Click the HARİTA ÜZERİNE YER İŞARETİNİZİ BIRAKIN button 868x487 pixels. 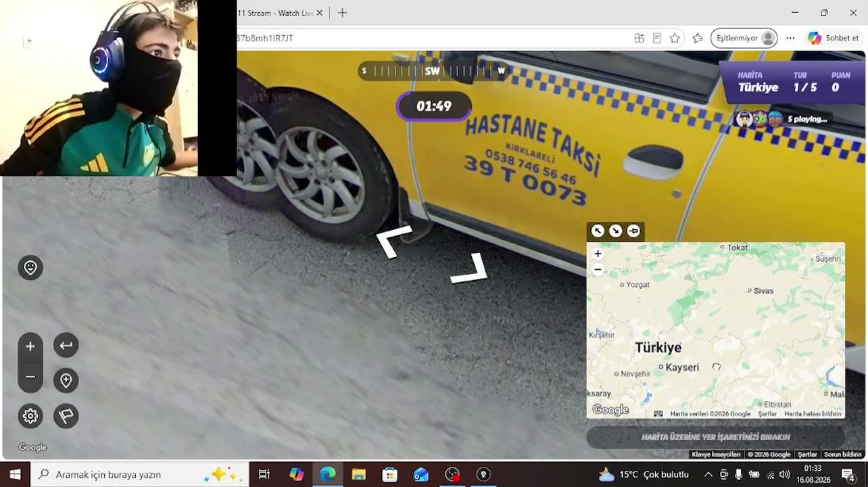click(715, 437)
